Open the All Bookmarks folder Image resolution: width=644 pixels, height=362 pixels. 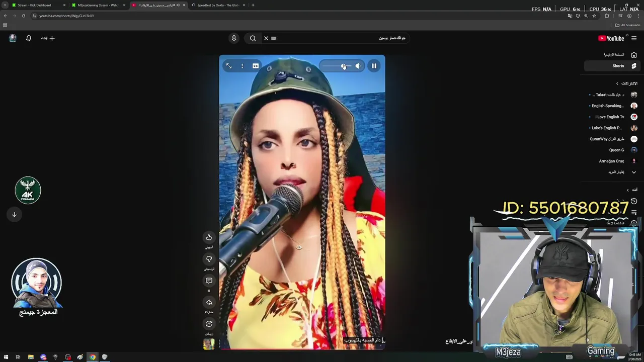628,25
